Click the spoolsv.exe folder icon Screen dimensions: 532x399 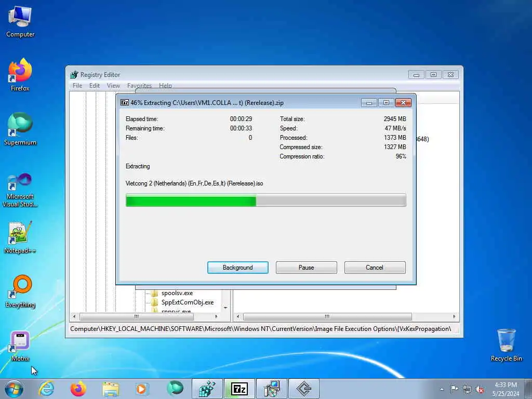pos(155,293)
